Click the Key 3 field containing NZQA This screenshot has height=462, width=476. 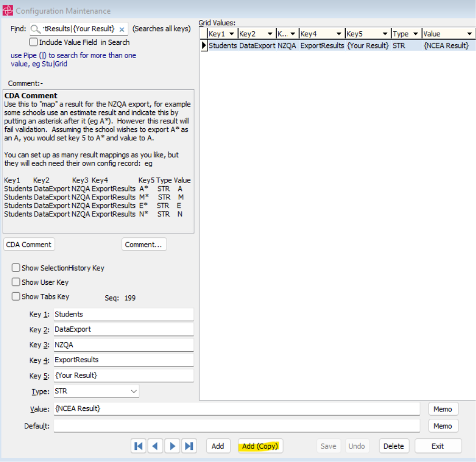[x=123, y=345]
